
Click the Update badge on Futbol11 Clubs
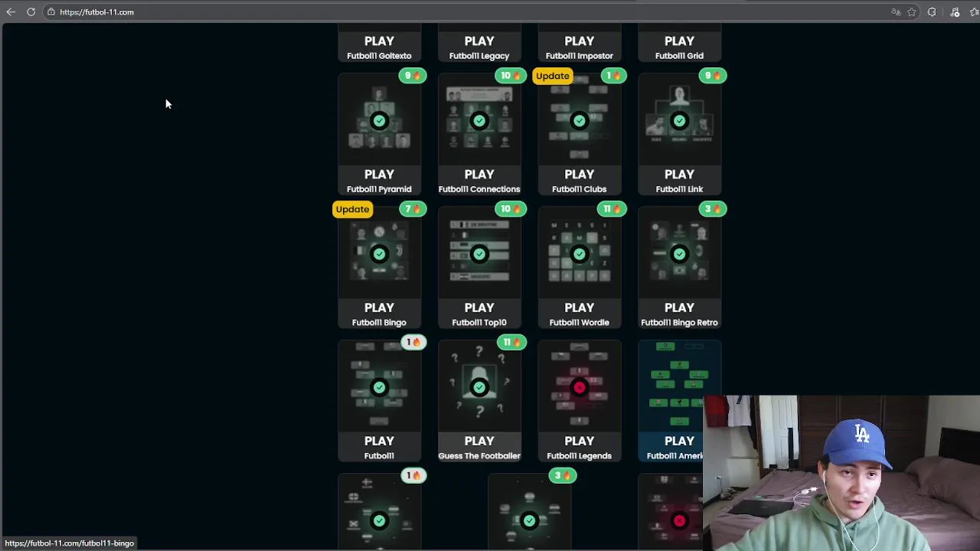tap(553, 76)
